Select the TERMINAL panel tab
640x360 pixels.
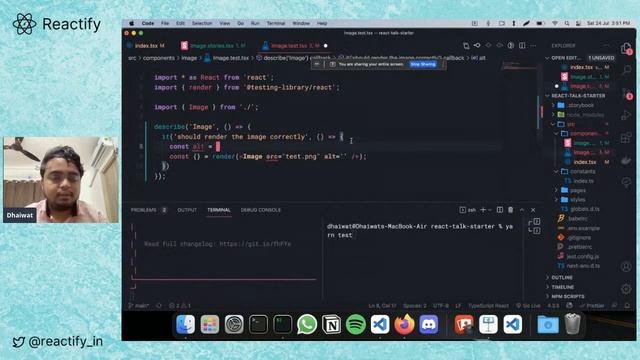pos(219,210)
